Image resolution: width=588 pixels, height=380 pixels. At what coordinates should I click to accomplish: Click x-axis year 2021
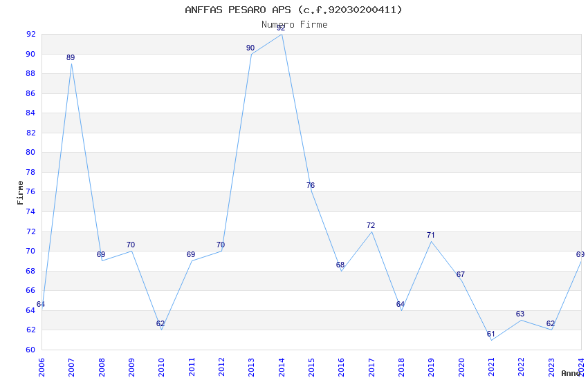click(492, 368)
